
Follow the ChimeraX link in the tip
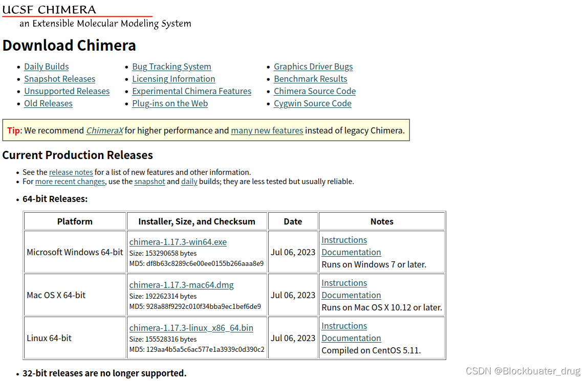click(x=104, y=130)
